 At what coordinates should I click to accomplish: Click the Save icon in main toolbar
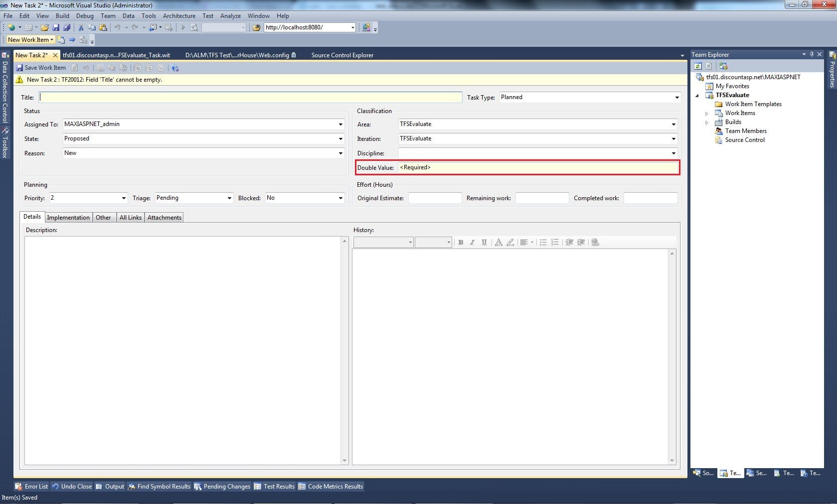56,27
